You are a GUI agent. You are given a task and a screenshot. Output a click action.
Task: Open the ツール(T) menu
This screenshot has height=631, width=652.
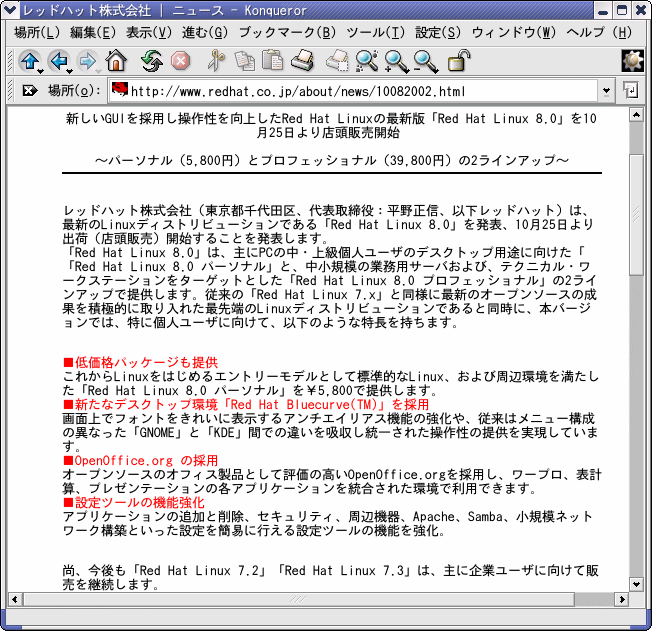[375, 32]
